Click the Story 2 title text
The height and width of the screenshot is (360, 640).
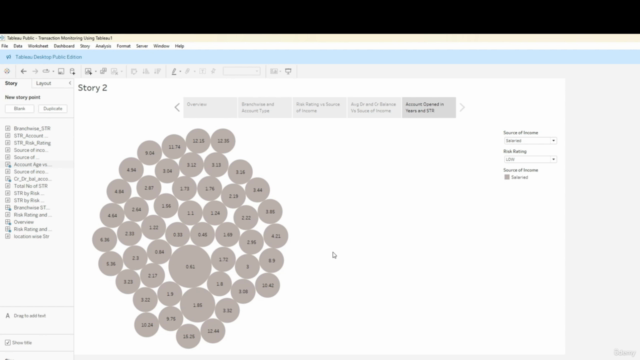point(93,88)
